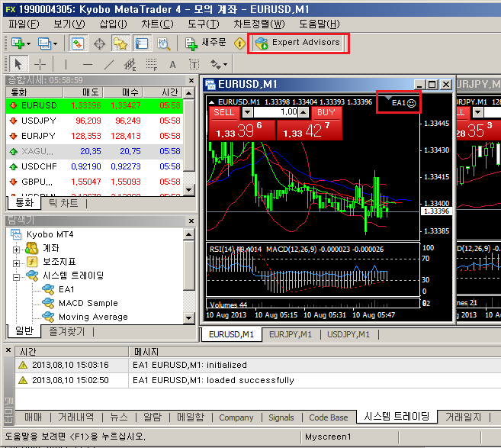
Task: Select the arrow cursor tool
Action: [x=18, y=64]
